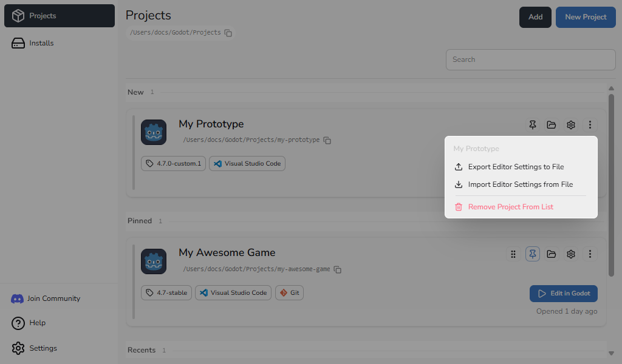
Task: Open My Prototype folder in file explorer
Action: pyautogui.click(x=552, y=125)
